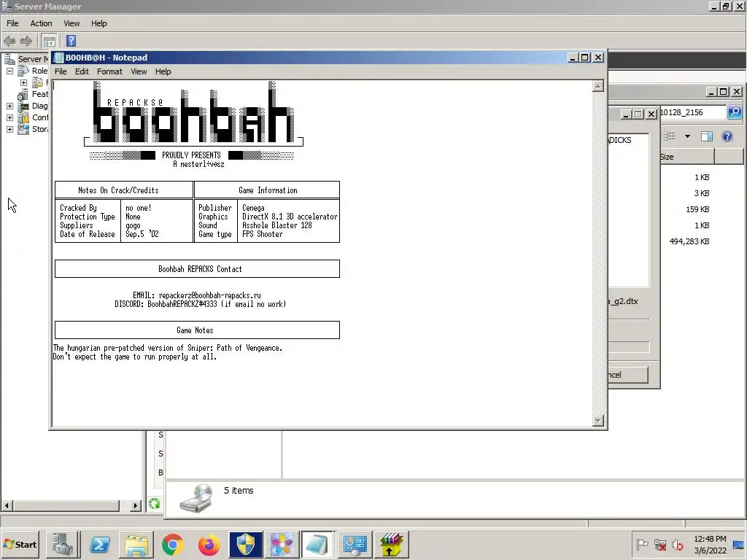Open the Notepad Format menu

[109, 71]
